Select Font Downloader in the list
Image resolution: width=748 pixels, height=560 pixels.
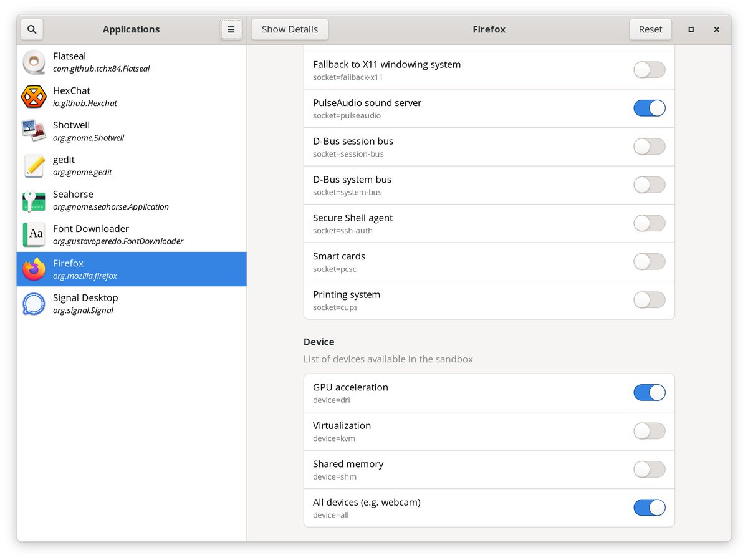(132, 234)
